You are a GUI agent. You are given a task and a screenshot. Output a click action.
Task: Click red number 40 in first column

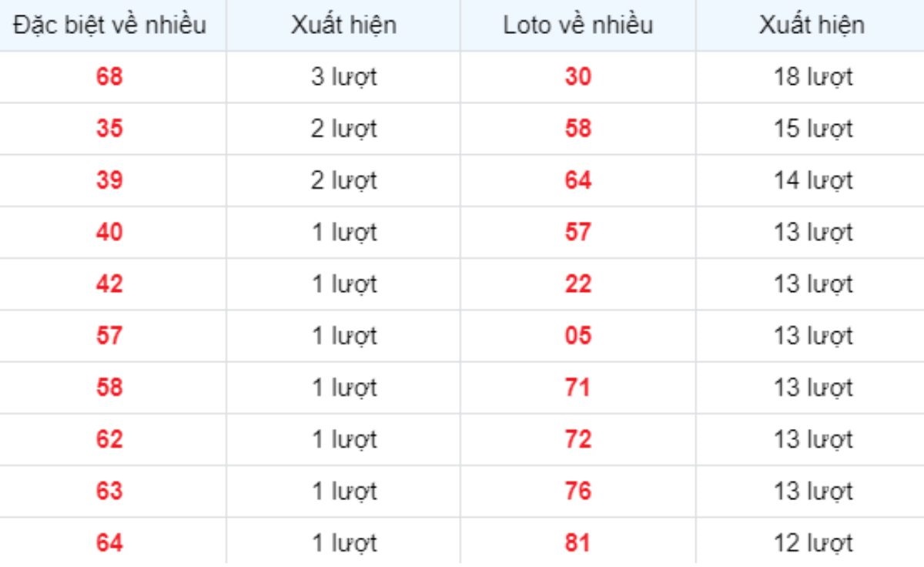pos(109,232)
